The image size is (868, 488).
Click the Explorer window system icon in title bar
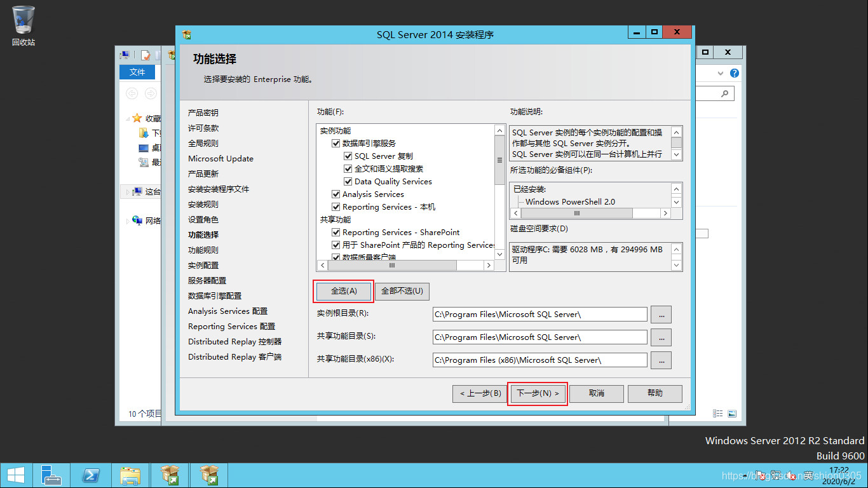click(x=125, y=55)
